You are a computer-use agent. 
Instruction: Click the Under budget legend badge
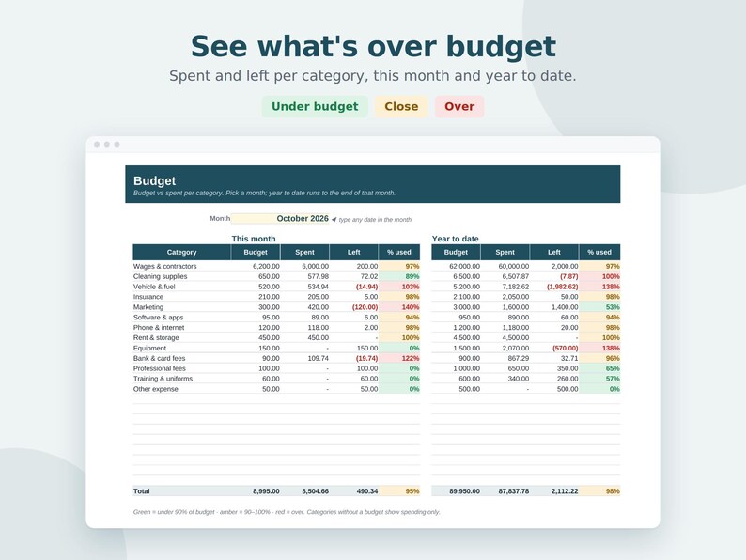coord(315,106)
